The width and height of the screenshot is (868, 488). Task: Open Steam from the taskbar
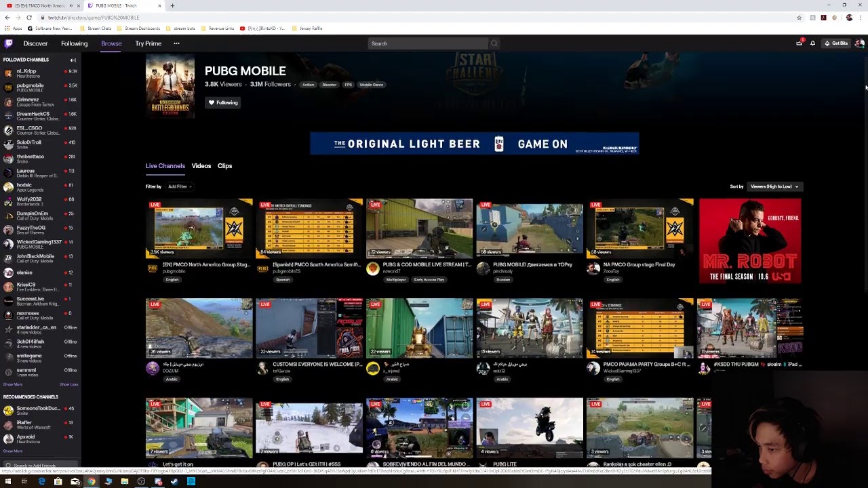pos(174,481)
